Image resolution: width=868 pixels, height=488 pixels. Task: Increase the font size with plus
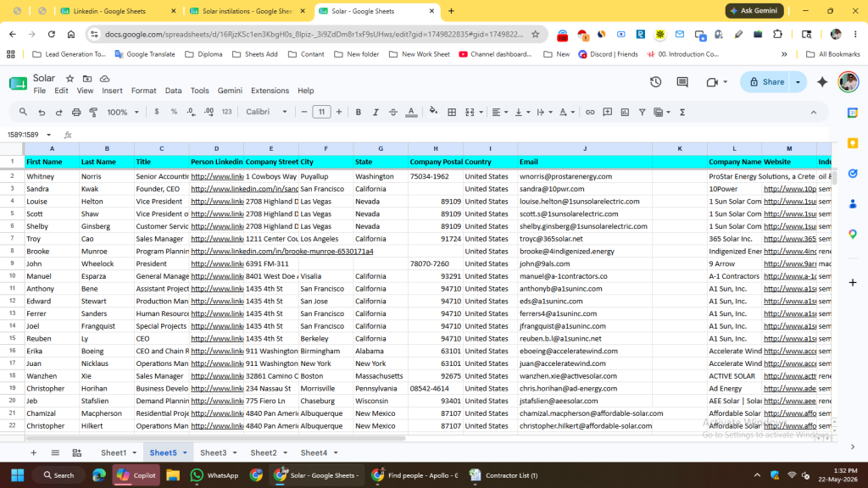tap(339, 113)
